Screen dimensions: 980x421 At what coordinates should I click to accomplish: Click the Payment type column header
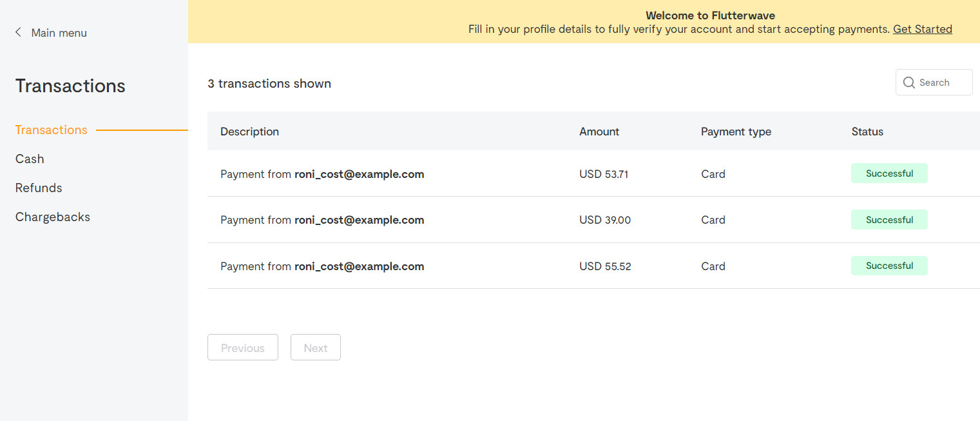tap(736, 132)
